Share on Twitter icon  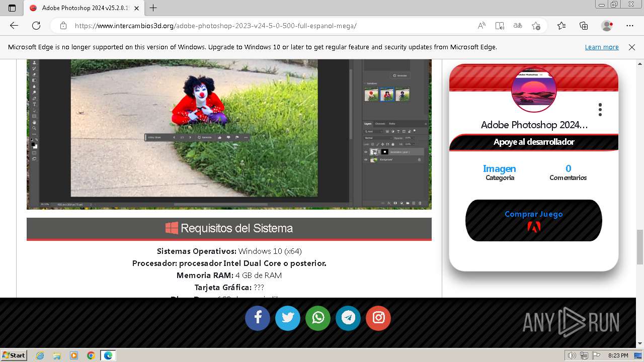[288, 318]
